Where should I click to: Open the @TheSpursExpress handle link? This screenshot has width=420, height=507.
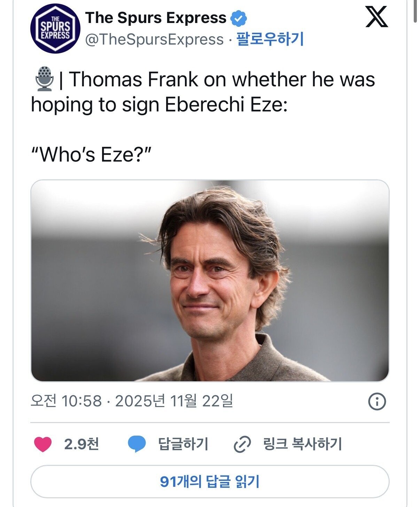[x=154, y=39]
